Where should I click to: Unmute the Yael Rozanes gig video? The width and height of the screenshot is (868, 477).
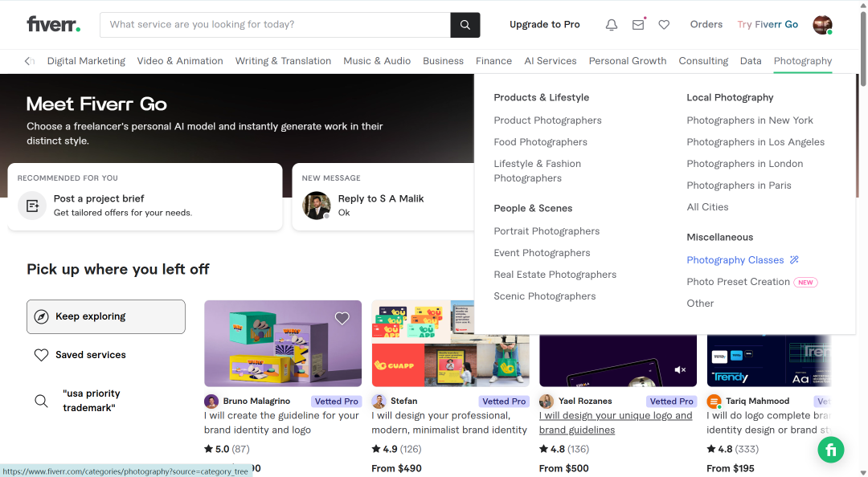pyautogui.click(x=681, y=369)
